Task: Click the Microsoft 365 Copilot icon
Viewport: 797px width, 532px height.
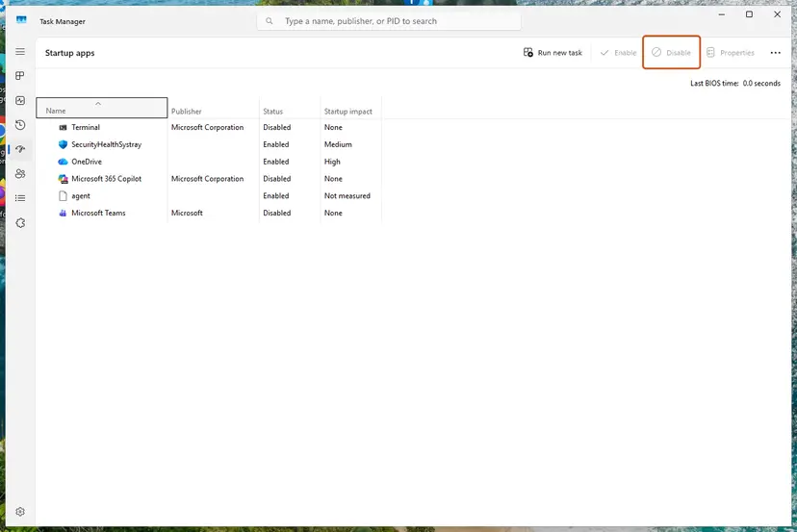Action: point(63,179)
